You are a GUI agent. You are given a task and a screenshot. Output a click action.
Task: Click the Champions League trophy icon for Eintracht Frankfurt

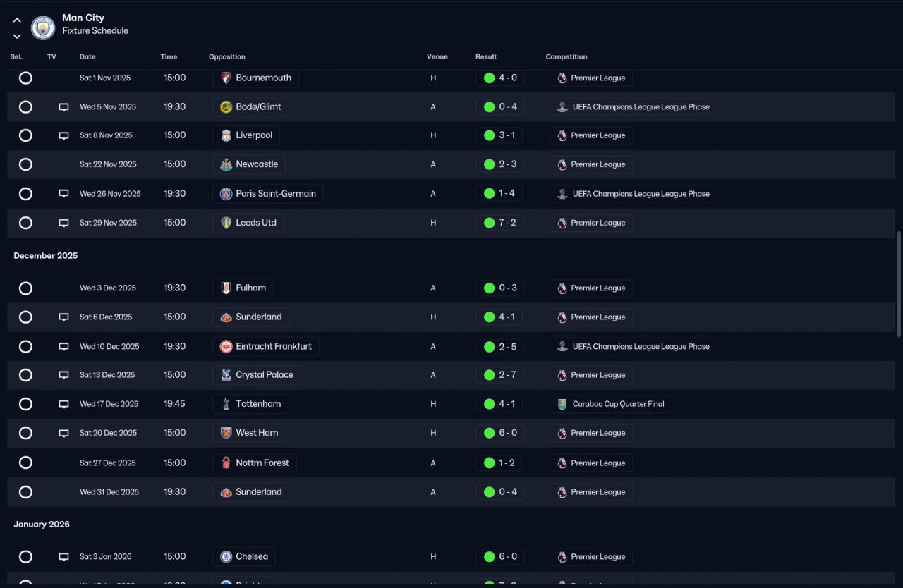[x=562, y=347]
